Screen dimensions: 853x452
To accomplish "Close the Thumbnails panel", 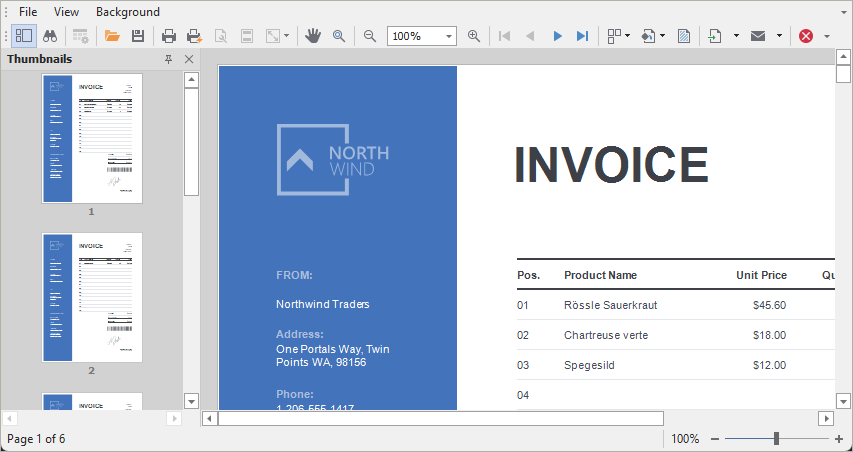I will coord(189,59).
